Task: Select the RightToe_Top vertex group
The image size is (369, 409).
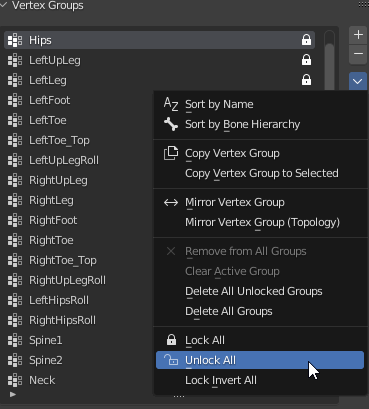Action: pos(79,260)
